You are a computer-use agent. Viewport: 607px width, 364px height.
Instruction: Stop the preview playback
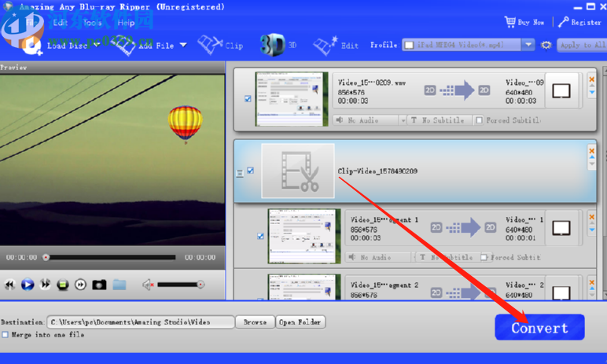pyautogui.click(x=63, y=285)
